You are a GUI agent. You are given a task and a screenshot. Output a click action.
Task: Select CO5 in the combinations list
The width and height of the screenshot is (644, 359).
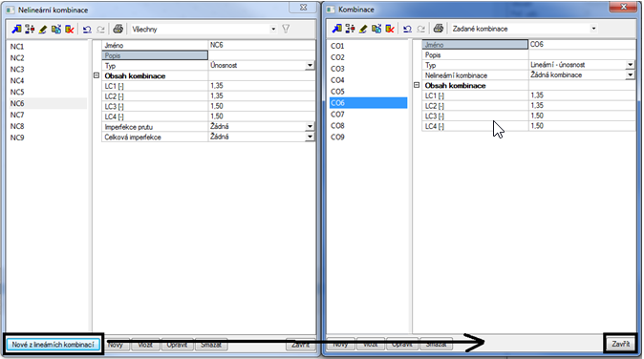click(337, 92)
